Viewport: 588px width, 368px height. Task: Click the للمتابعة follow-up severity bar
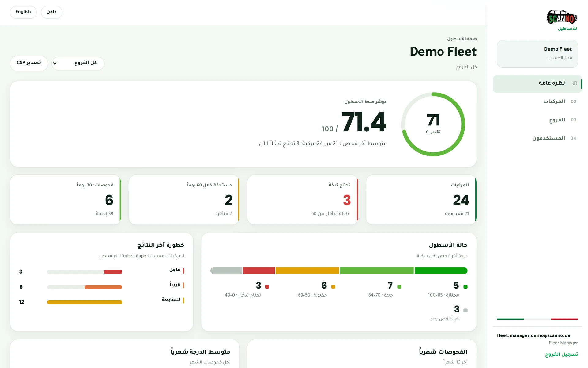(85, 302)
